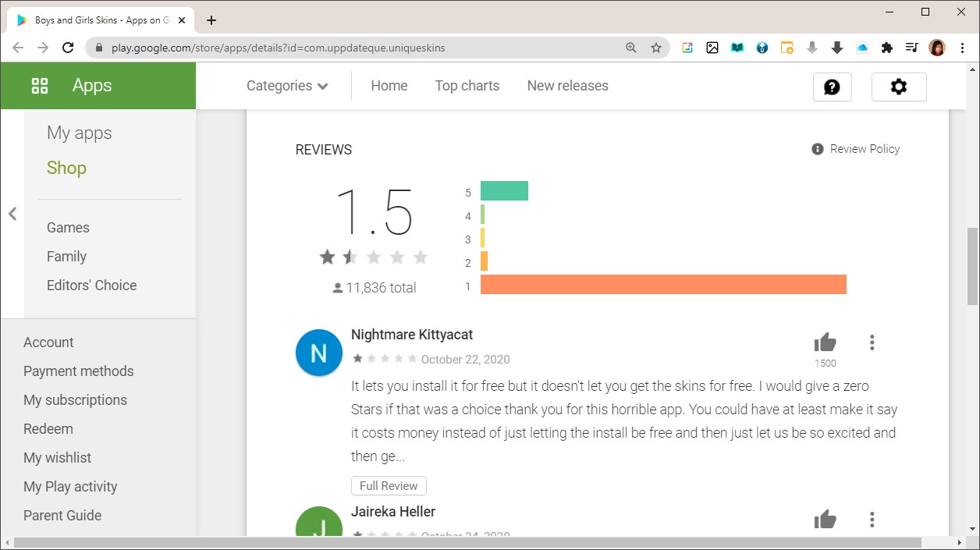Open the Review Policy link
Viewport: 980px width, 550px height.
(856, 149)
